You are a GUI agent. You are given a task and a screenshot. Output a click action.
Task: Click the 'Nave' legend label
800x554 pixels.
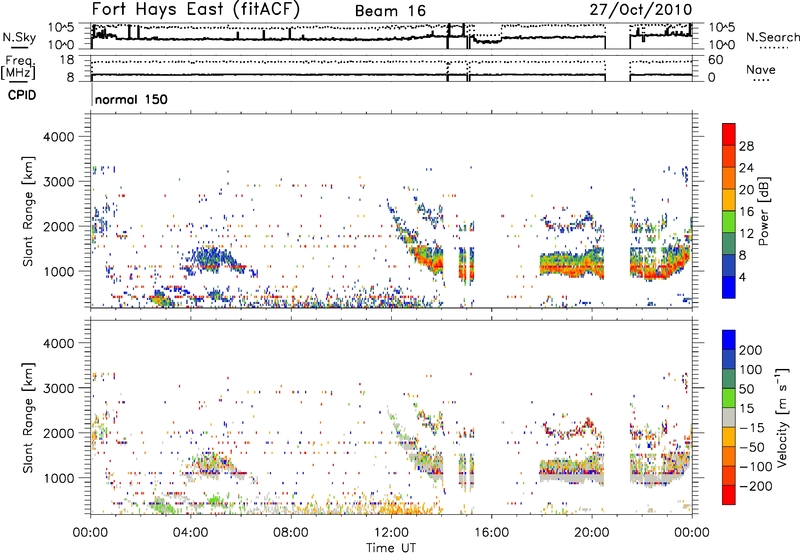760,69
